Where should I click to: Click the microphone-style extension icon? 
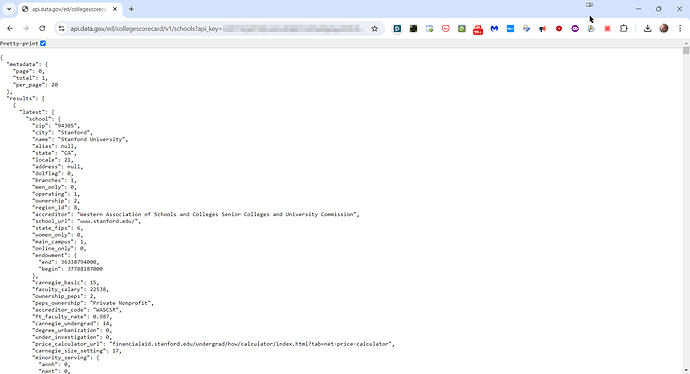coord(591,29)
